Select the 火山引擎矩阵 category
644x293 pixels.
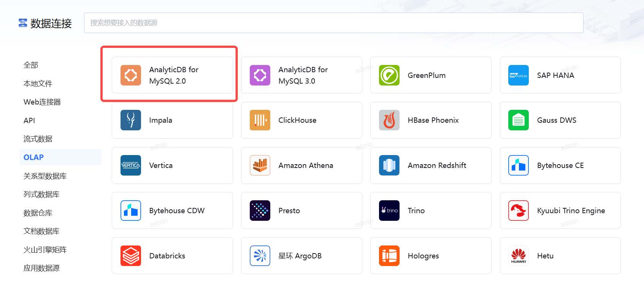click(45, 250)
